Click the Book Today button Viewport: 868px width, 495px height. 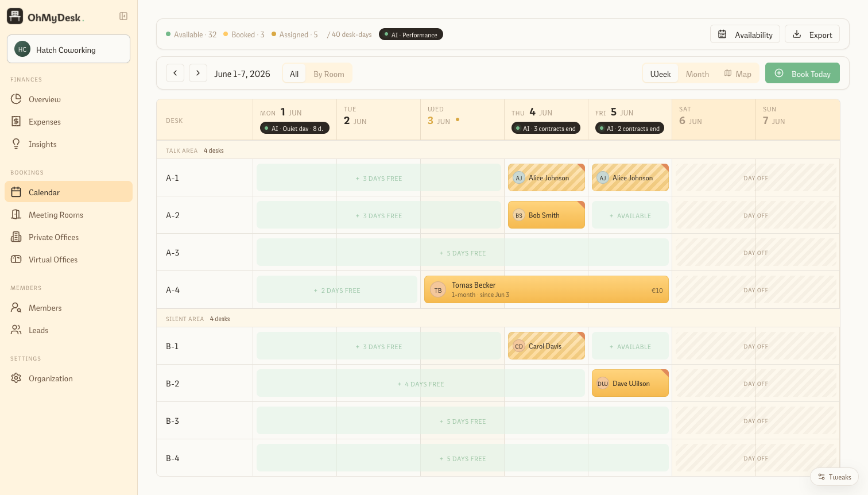click(x=803, y=73)
